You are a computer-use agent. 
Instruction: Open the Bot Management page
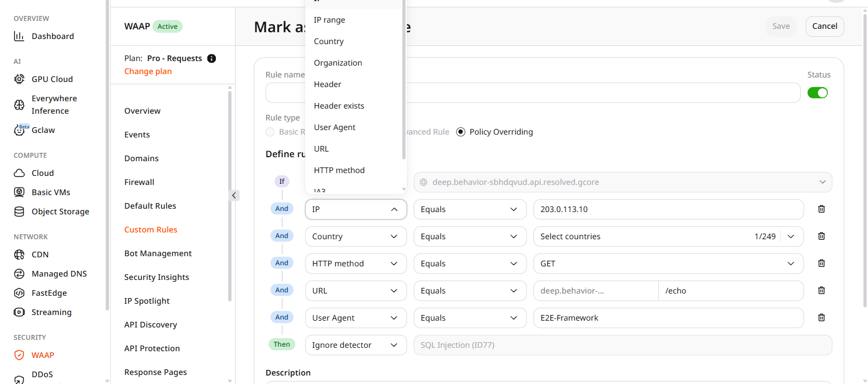(x=158, y=253)
